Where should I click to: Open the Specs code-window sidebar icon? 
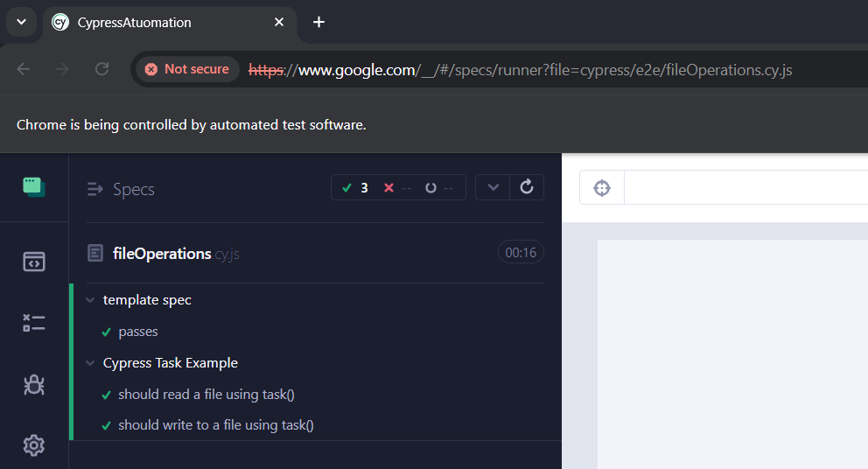click(34, 262)
